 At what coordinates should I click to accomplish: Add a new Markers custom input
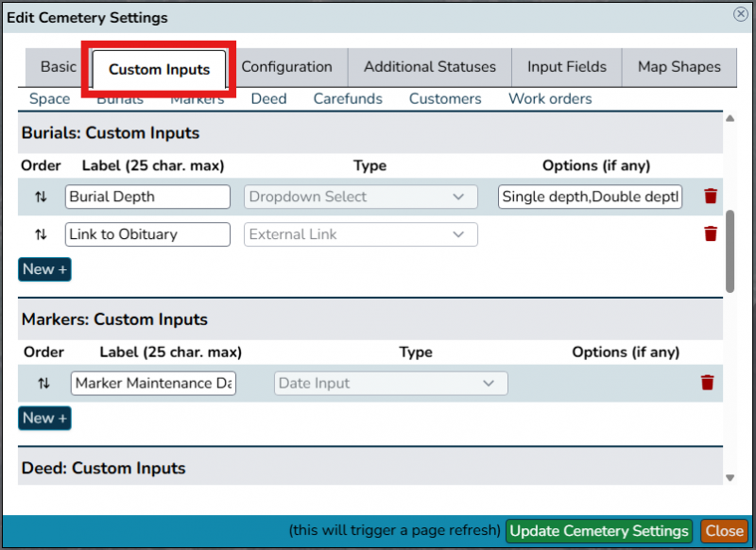44,419
